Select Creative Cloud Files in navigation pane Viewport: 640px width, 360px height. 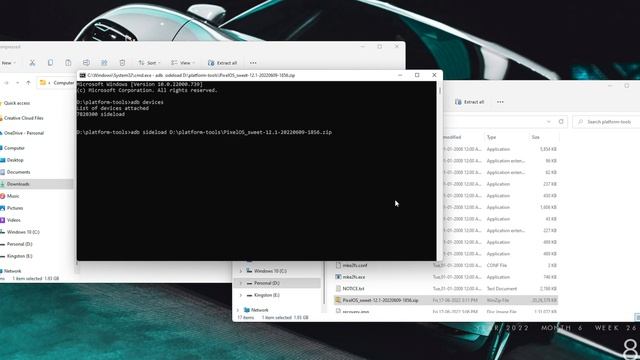point(23,118)
